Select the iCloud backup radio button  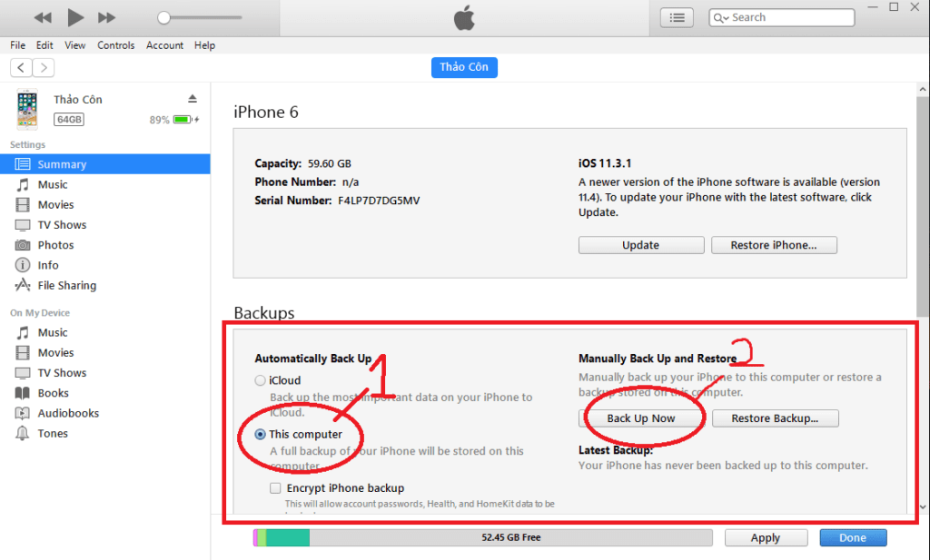pos(260,380)
